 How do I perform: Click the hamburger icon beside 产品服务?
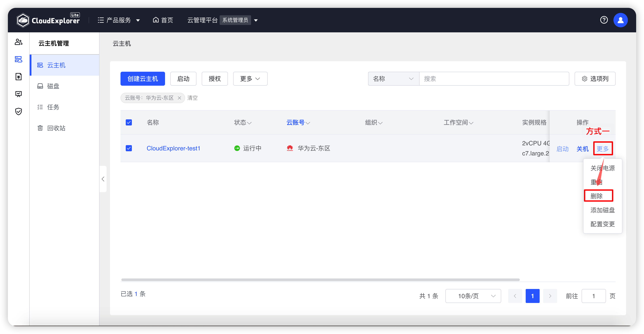(x=101, y=20)
